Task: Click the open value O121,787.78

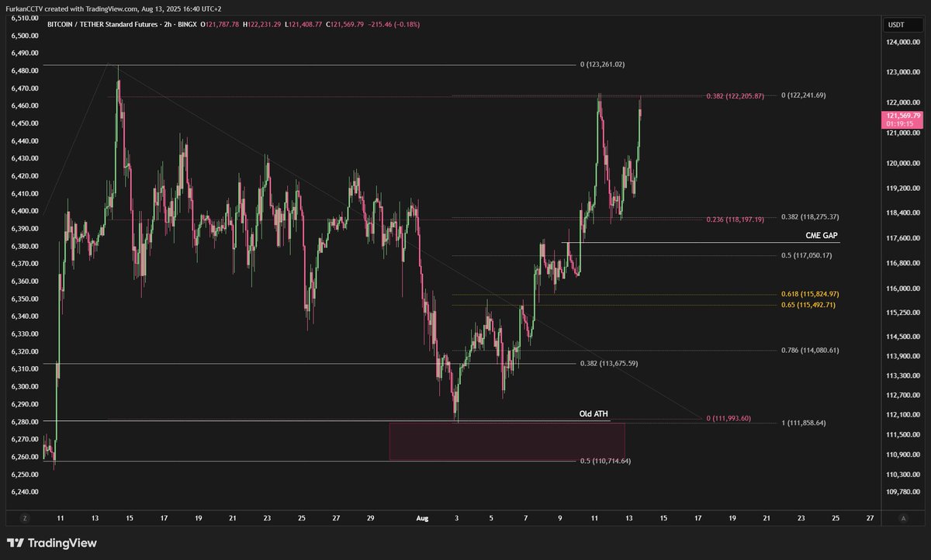Action: 221,25
